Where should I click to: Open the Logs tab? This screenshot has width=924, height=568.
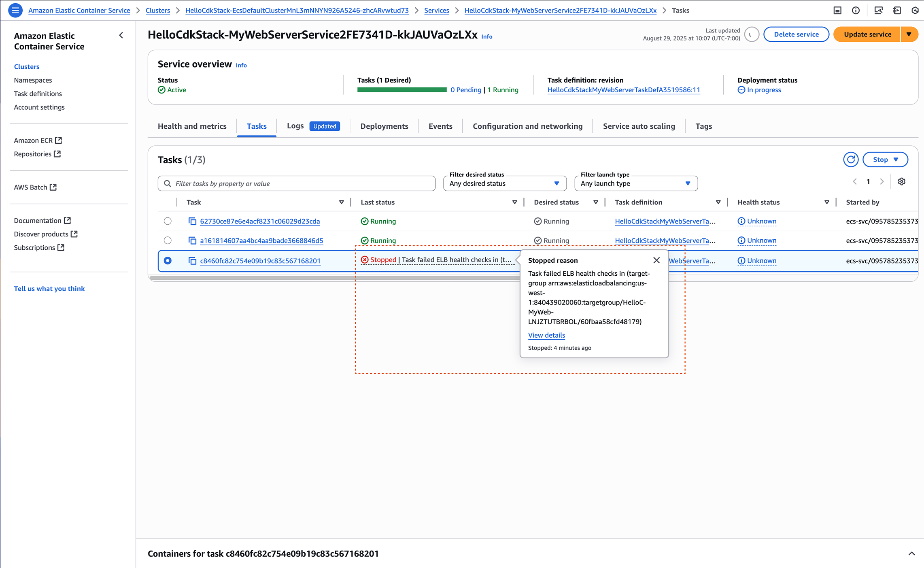295,126
